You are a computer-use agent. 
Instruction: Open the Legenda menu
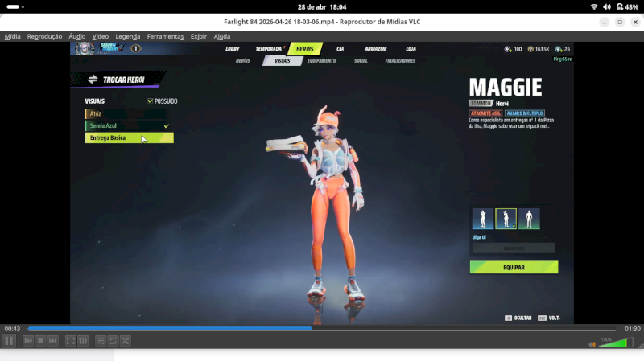tap(128, 36)
